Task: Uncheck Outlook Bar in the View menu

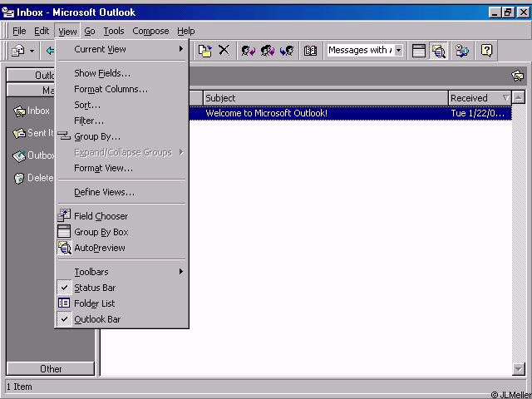Action: click(122, 319)
